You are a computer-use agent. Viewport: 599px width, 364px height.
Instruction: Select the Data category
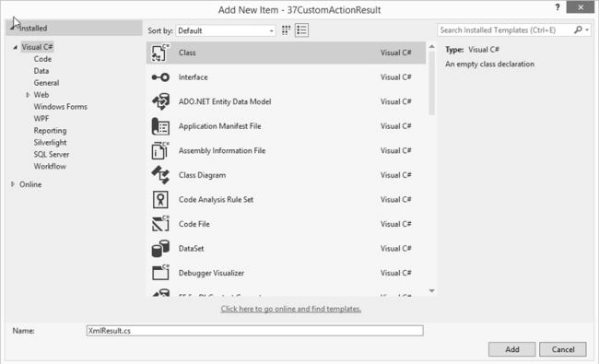41,71
